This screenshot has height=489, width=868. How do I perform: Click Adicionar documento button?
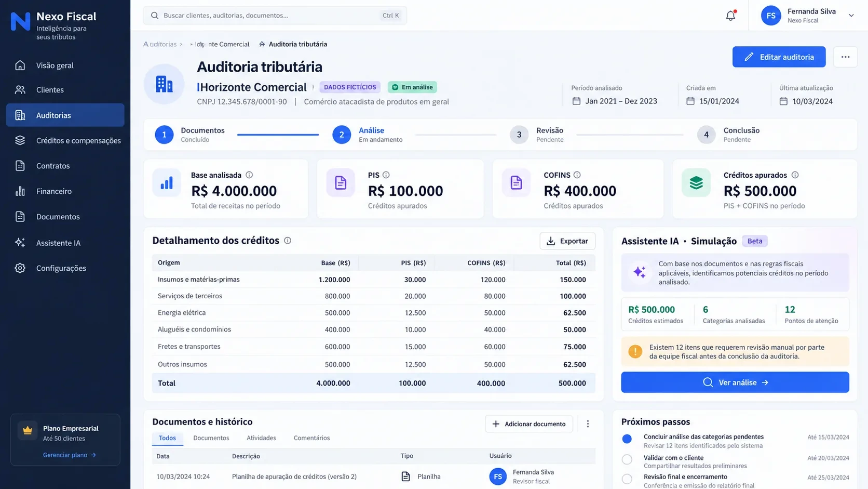point(528,424)
